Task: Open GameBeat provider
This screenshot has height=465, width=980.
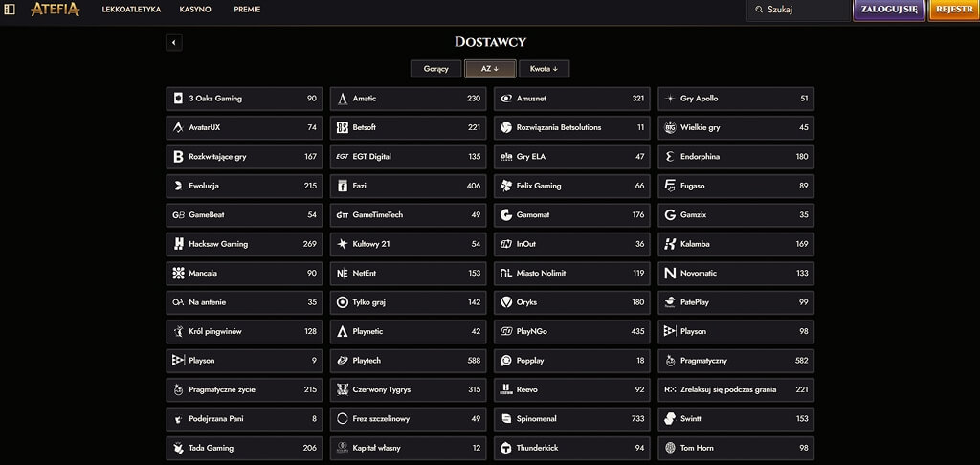Action: pyautogui.click(x=244, y=215)
